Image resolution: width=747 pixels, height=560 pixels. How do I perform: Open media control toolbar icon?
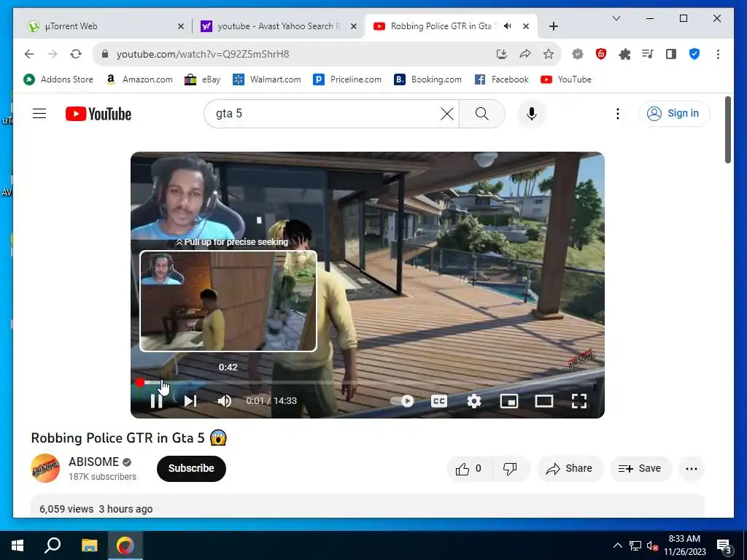648,54
